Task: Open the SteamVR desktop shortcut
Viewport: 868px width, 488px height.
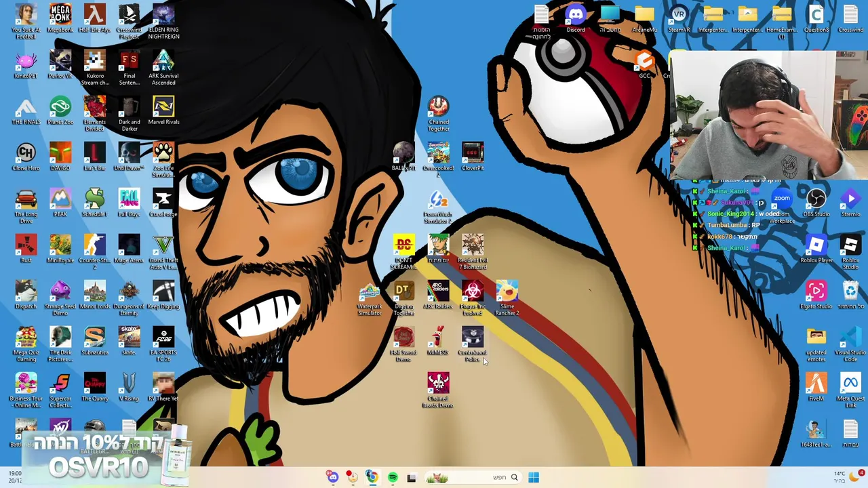Action: [679, 19]
